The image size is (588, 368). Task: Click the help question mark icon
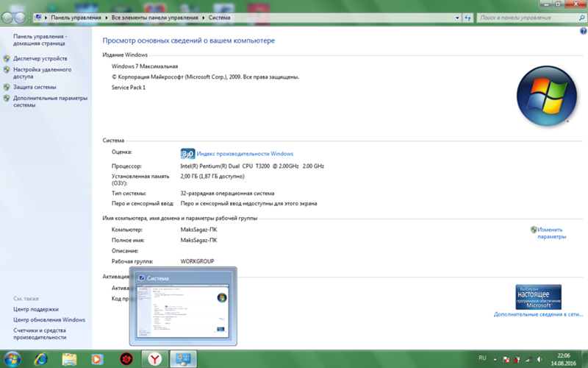[583, 31]
